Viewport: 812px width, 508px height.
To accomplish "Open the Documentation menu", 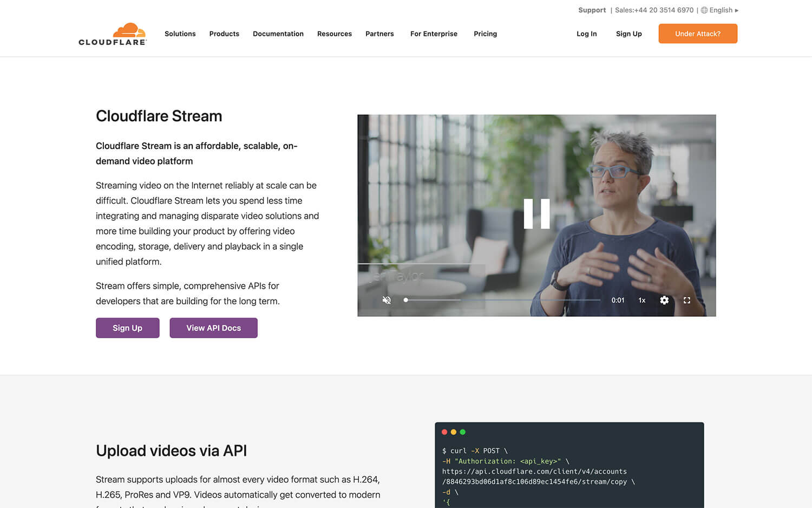I will pyautogui.click(x=278, y=34).
